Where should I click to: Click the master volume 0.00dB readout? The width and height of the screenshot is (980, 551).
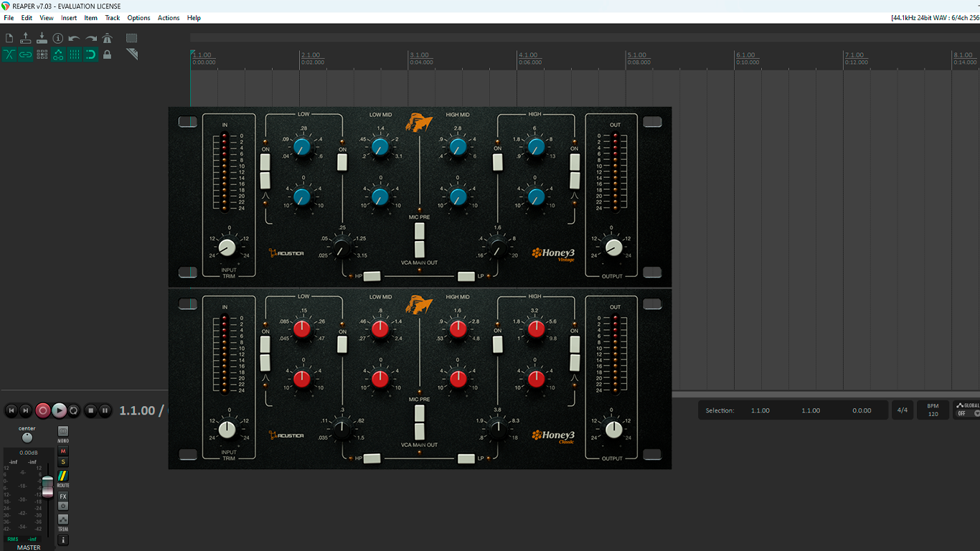click(x=29, y=453)
